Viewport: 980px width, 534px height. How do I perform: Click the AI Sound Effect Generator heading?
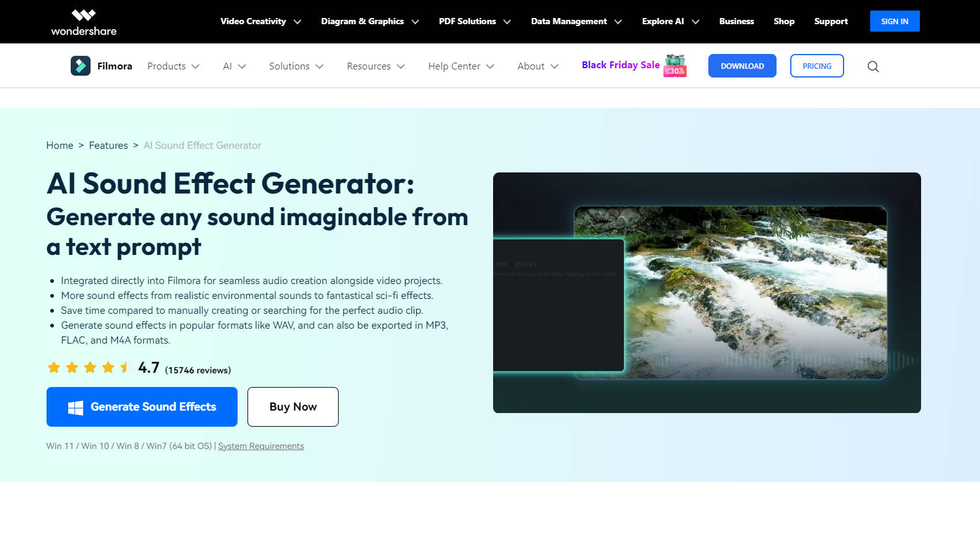click(231, 184)
